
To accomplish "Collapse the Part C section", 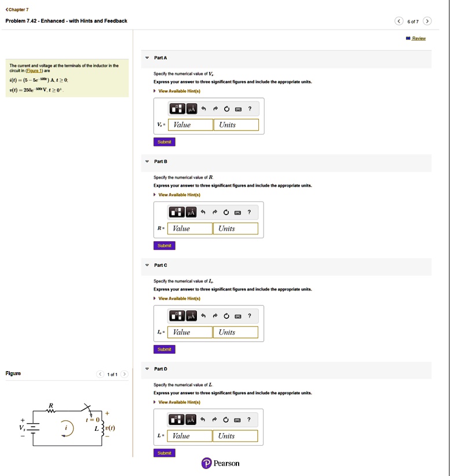I will (x=147, y=265).
